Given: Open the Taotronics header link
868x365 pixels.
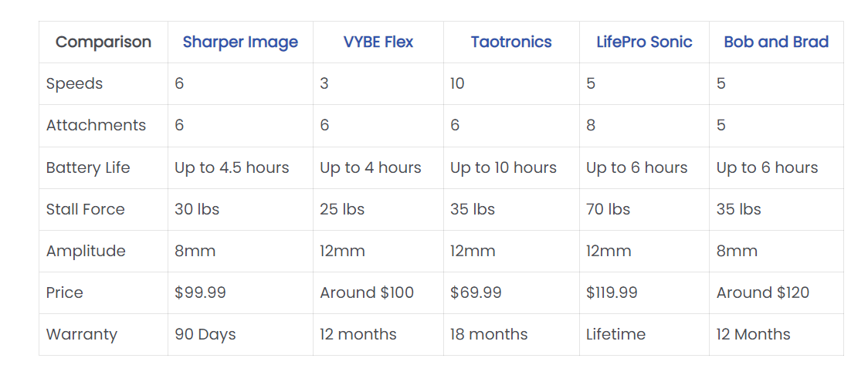Looking at the screenshot, I should 511,42.
